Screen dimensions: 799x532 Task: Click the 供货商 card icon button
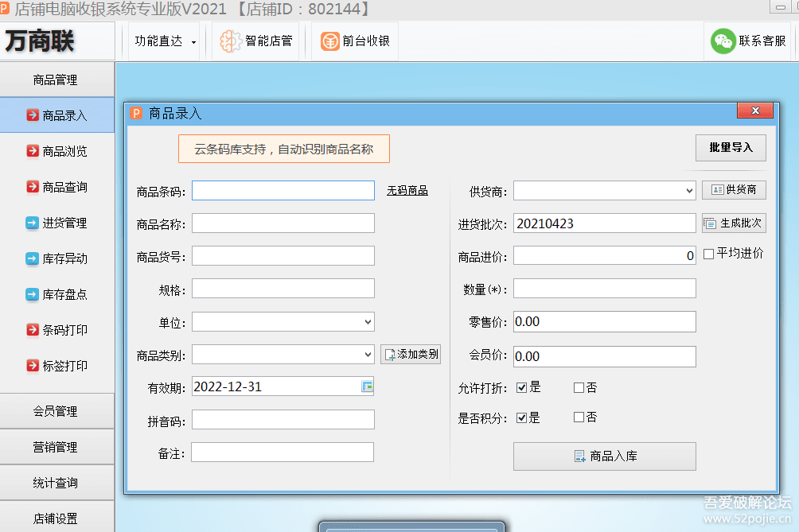[734, 190]
